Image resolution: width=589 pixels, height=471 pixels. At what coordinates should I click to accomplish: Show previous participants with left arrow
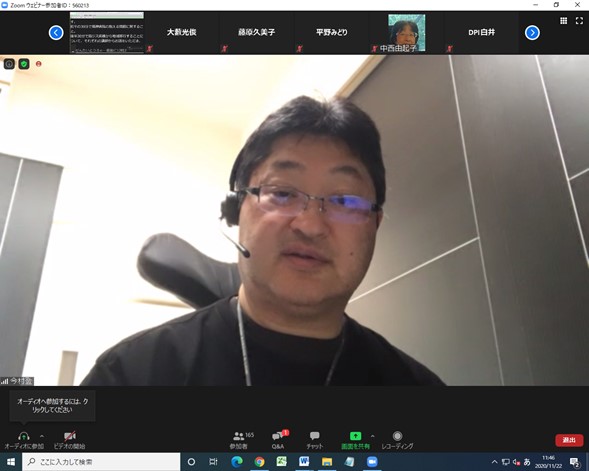[56, 33]
